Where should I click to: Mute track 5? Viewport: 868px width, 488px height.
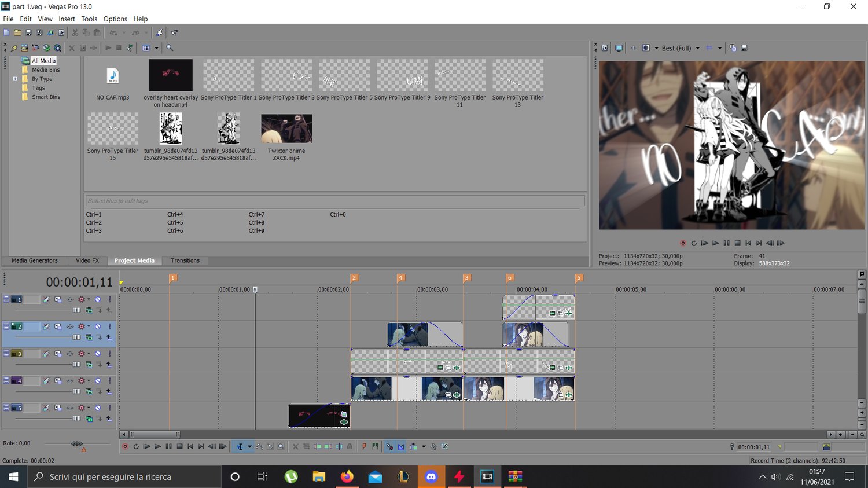pos(98,408)
